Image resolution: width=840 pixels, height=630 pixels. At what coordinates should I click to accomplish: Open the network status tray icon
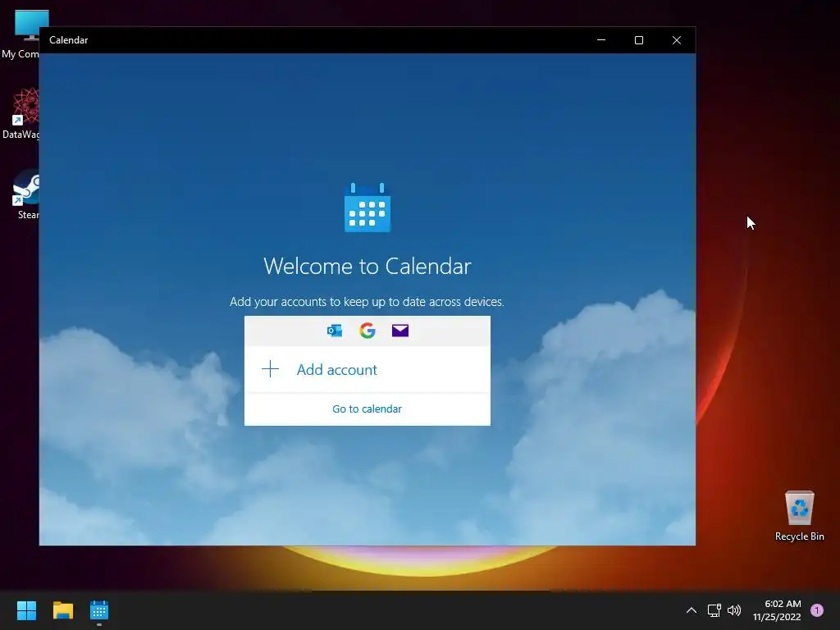pos(714,610)
